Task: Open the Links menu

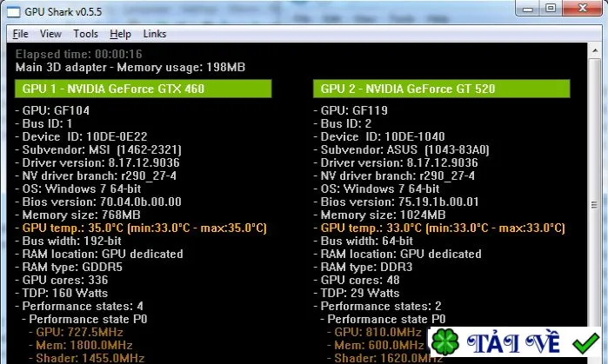Action: coord(154,34)
